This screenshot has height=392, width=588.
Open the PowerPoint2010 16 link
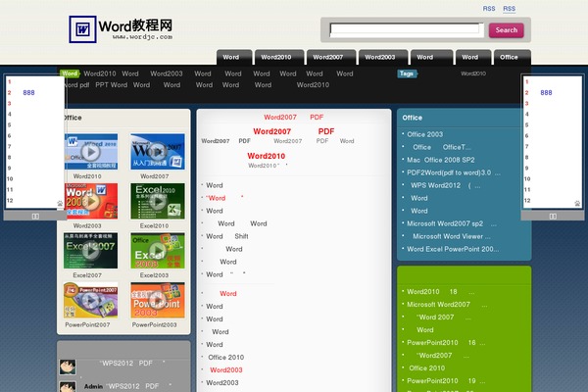[x=446, y=343]
